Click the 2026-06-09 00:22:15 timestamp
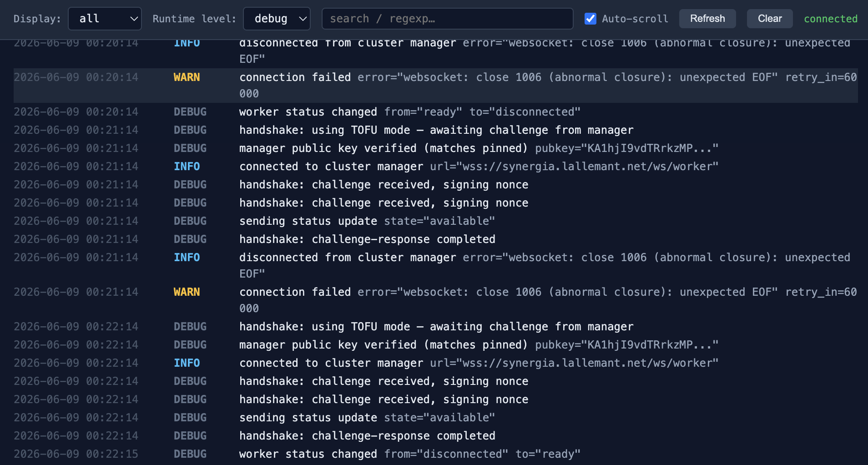The image size is (868, 465). [x=76, y=454]
